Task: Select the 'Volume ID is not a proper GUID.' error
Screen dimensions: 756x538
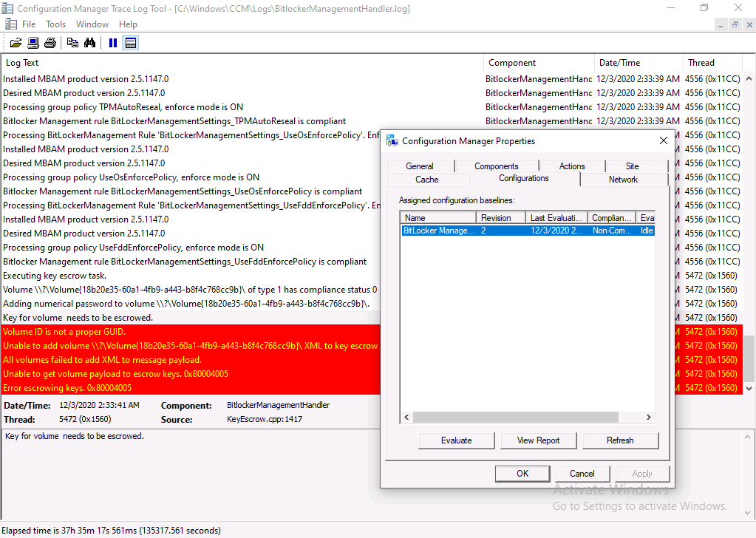Action: 191,332
